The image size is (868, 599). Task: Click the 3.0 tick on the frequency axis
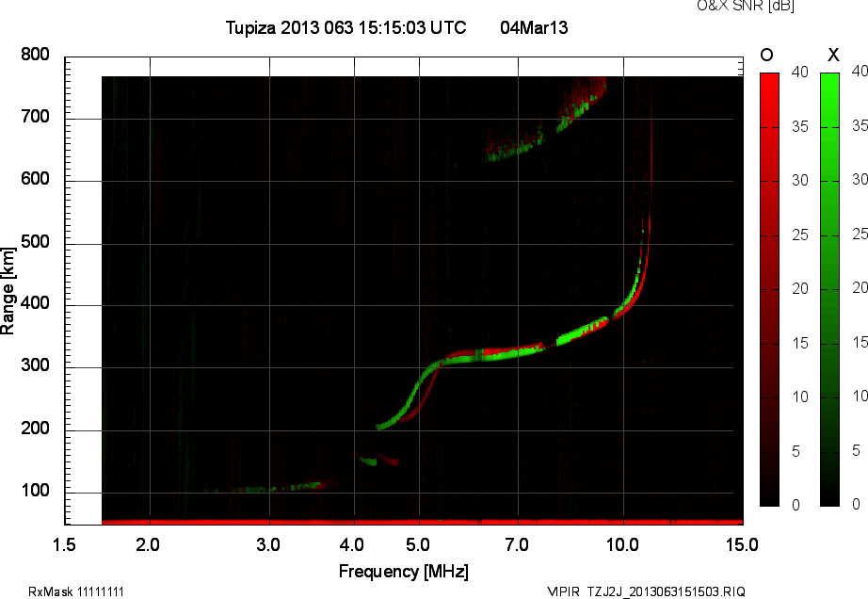click(x=268, y=545)
